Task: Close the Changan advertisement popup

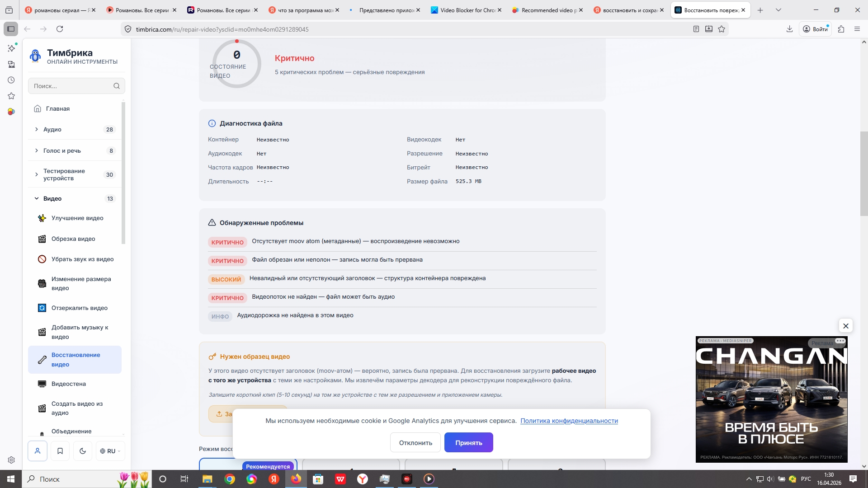Action: [845, 326]
